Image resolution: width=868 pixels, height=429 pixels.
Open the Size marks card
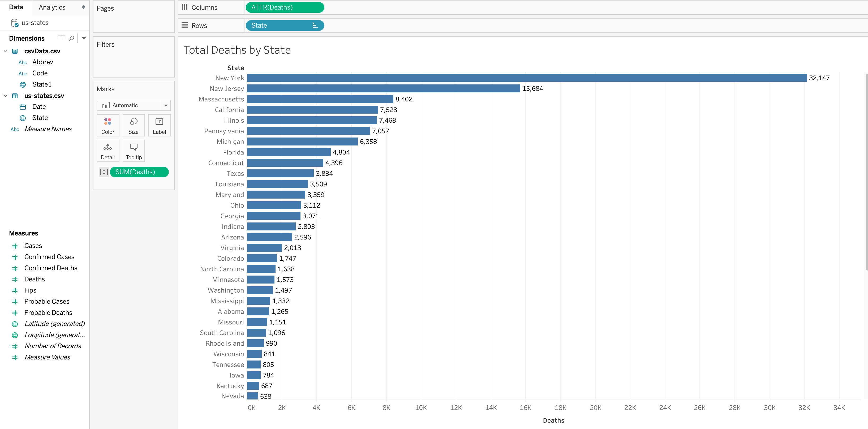coord(134,125)
